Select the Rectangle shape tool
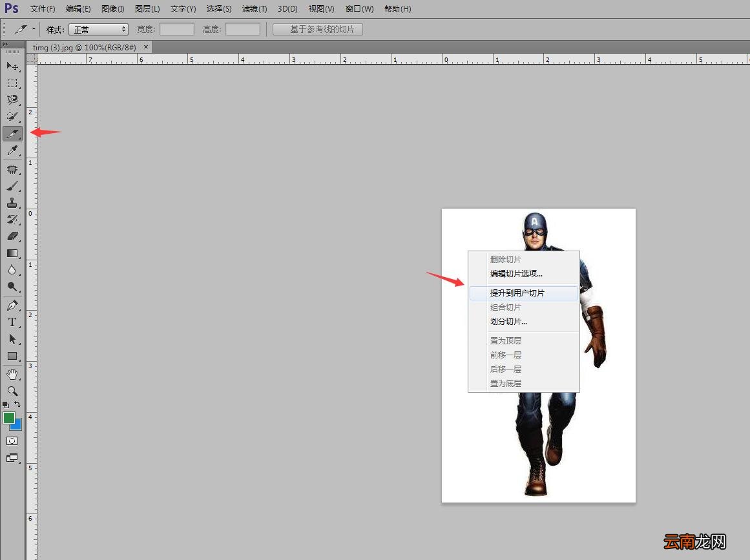 pos(12,357)
